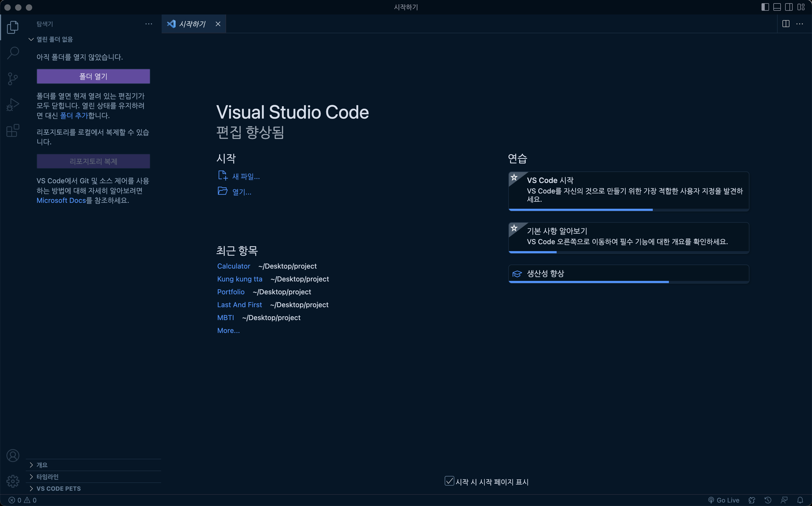Click the split editor right icon
Screen dimensions: 812x506
click(x=786, y=24)
